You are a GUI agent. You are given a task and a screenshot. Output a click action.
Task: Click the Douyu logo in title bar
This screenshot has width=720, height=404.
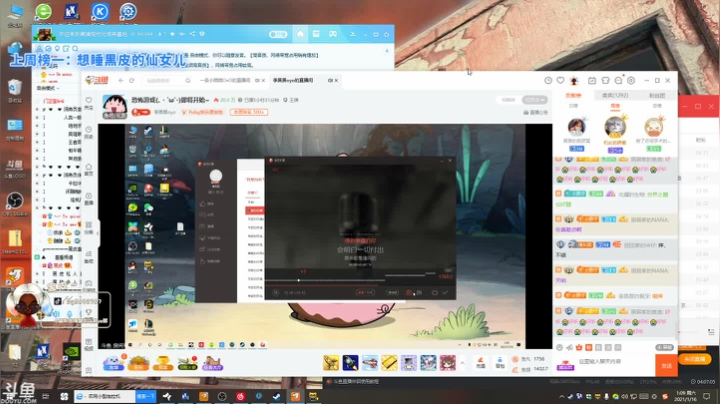[97, 80]
